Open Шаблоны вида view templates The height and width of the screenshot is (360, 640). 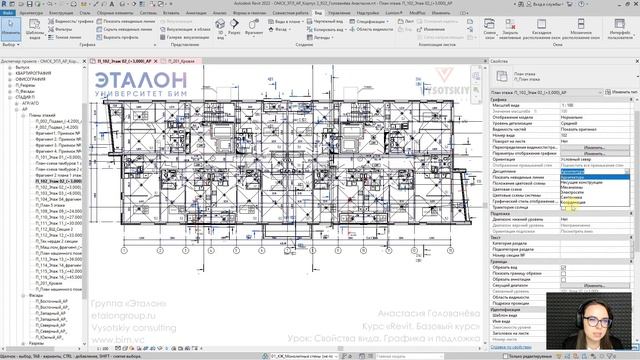pos(35,29)
